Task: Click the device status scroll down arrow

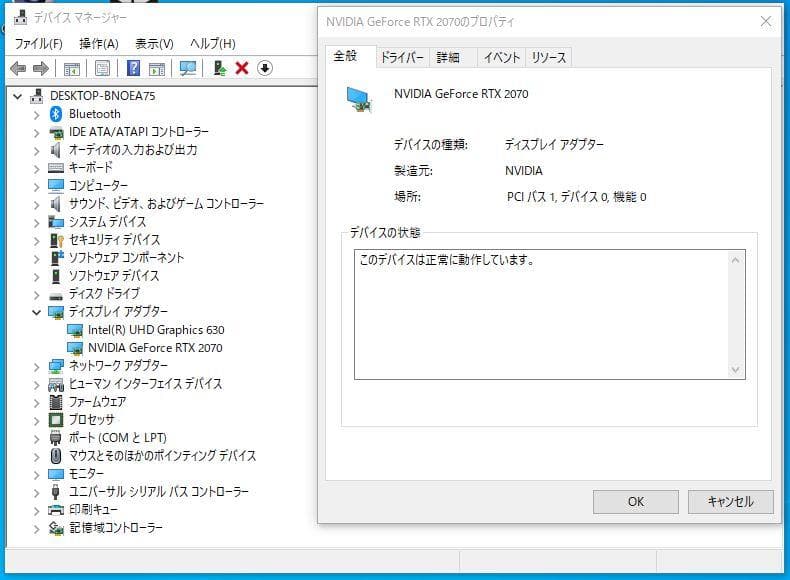Action: coord(735,369)
